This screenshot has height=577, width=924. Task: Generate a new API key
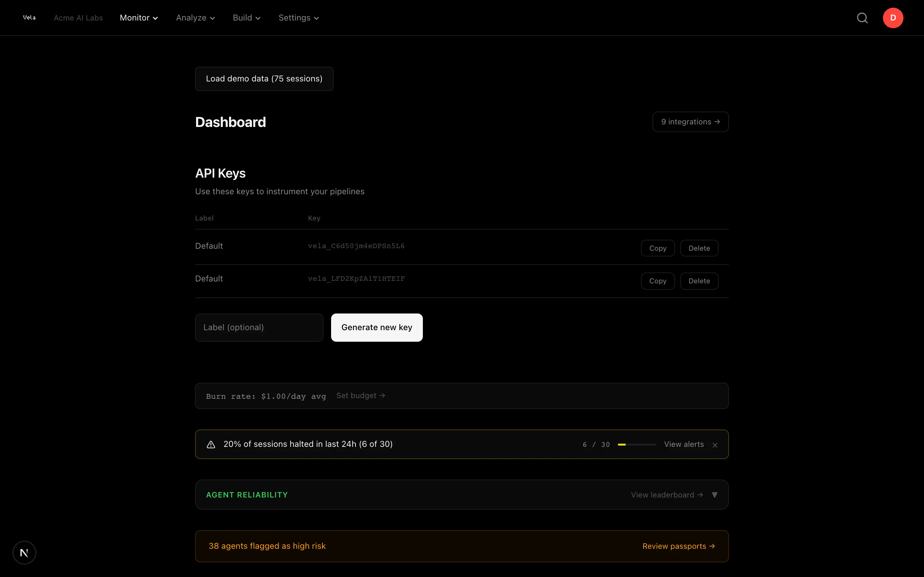pyautogui.click(x=376, y=327)
